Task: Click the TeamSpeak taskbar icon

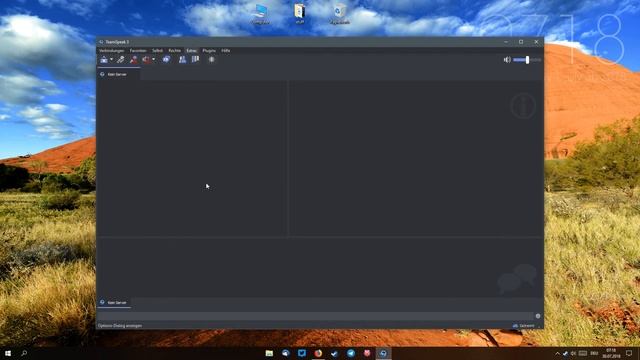Action: coord(383,353)
